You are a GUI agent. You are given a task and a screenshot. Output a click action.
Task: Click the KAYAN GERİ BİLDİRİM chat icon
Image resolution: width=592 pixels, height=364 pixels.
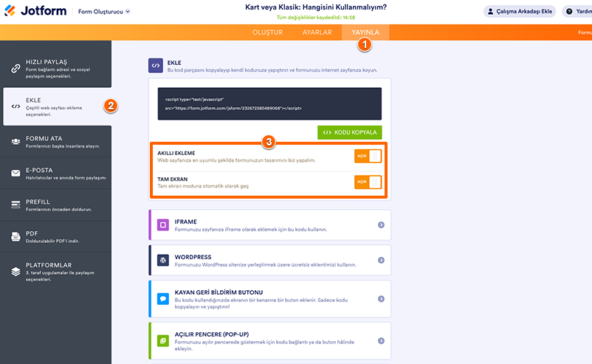(162, 299)
